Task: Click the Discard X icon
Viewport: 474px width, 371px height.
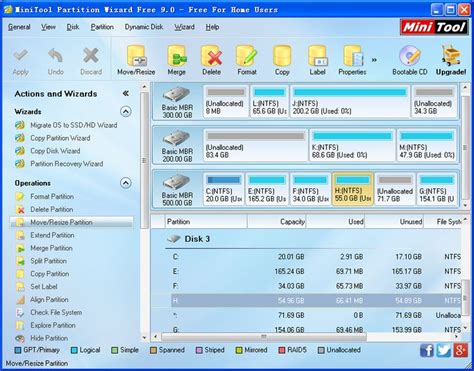Action: [91, 55]
